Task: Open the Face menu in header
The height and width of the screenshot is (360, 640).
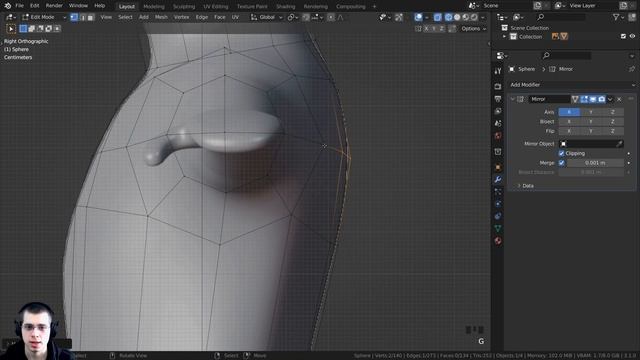Action: pos(220,17)
